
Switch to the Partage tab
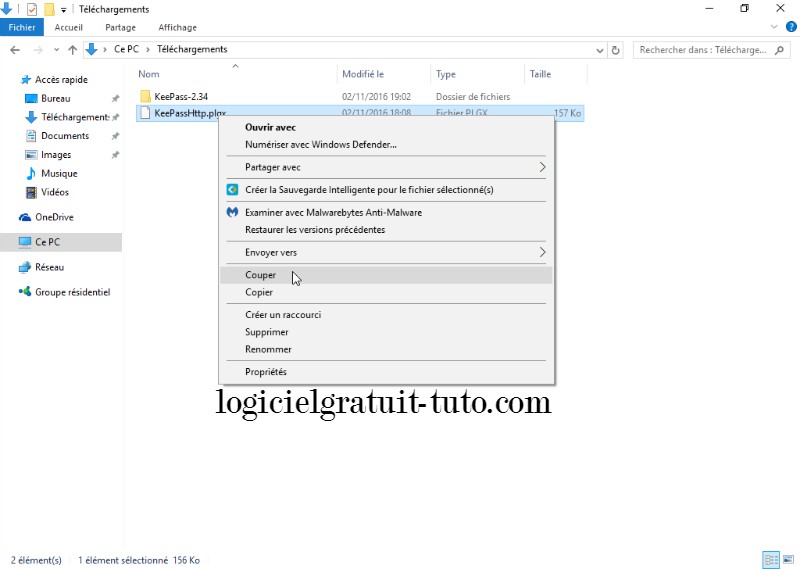click(120, 27)
